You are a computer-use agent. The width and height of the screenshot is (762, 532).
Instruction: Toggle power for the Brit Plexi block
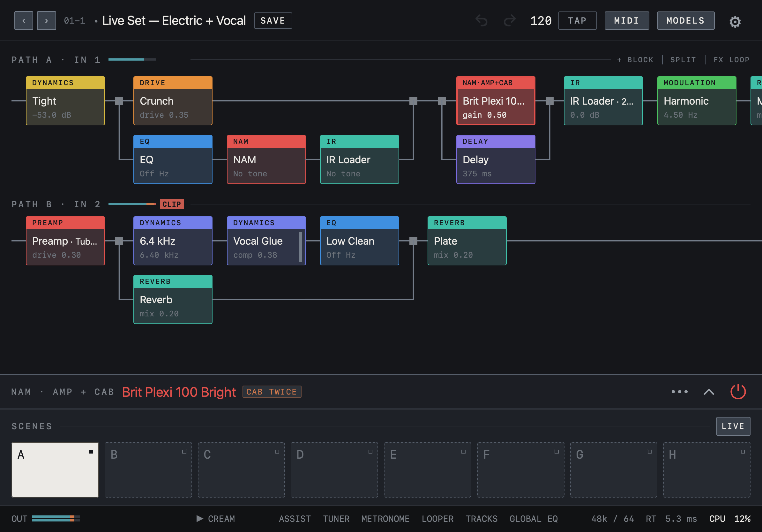pyautogui.click(x=738, y=392)
